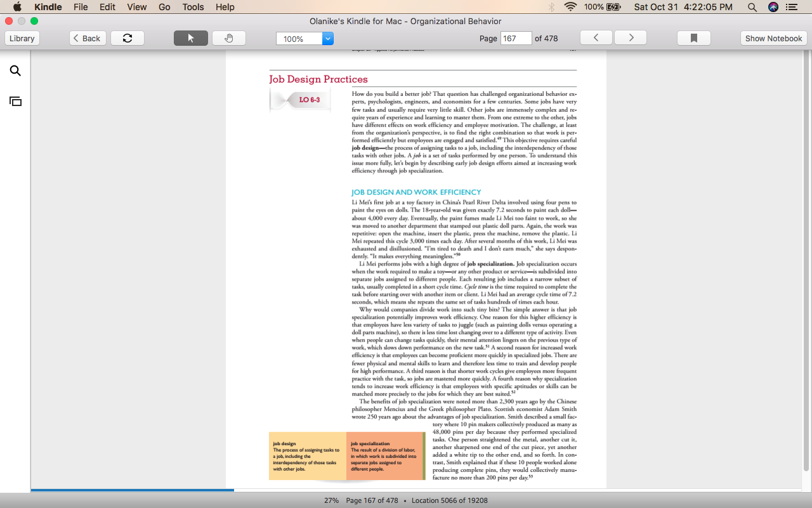Open the Help menu
812x508 pixels.
click(x=225, y=7)
